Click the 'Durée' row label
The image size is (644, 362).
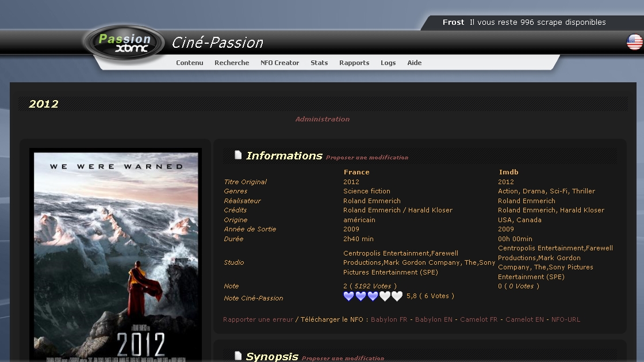[233, 239]
